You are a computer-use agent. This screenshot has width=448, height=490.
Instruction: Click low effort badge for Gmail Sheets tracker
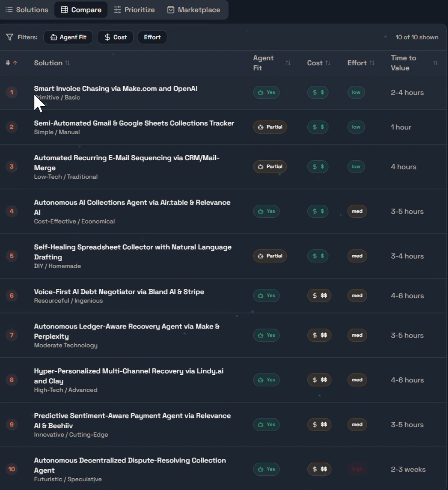click(x=356, y=127)
